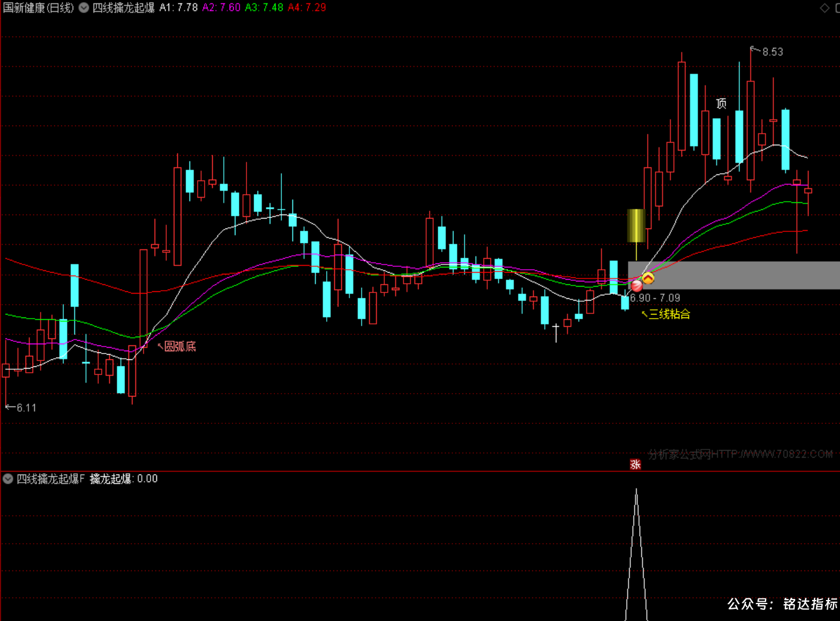Viewport: 840px width, 621px height.
Task: Select the yellow highlighted candlestick bar
Action: pos(637,226)
